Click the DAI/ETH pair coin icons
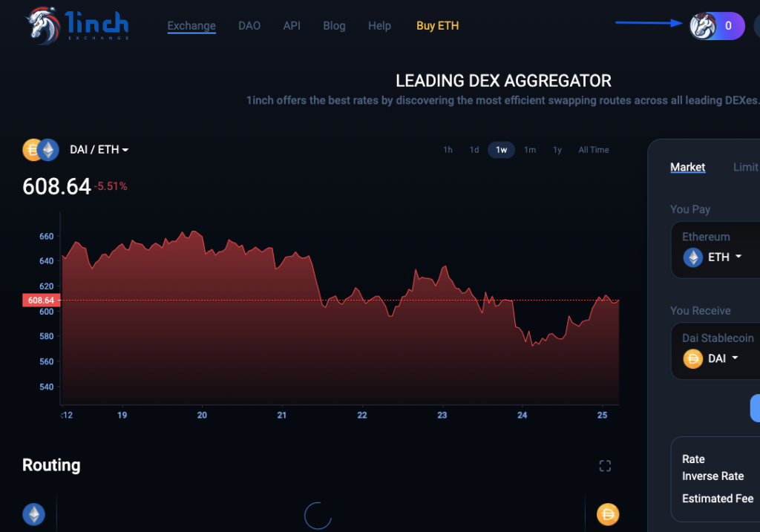The image size is (760, 532). pos(41,150)
